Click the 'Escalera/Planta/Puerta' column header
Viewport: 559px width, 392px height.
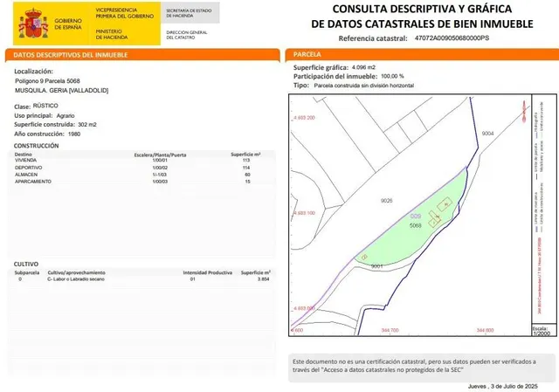tap(160, 155)
